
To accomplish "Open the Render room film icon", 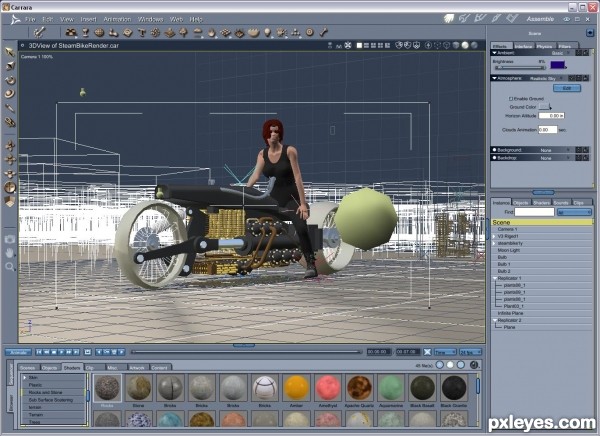I will point(512,18).
